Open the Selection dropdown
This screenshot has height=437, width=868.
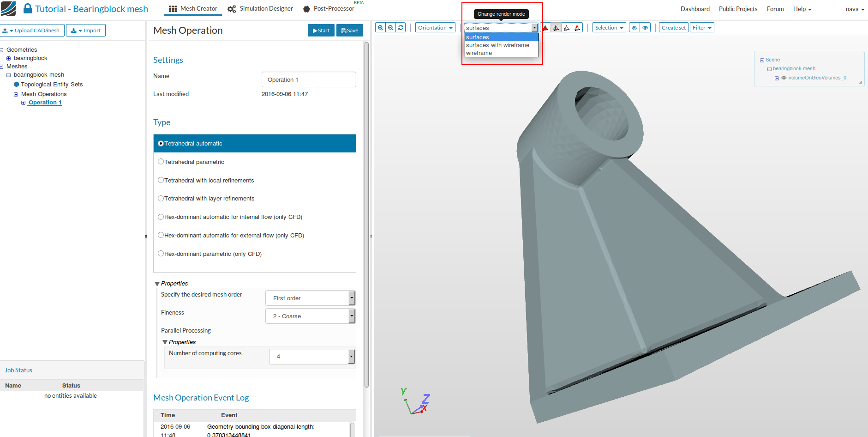click(x=609, y=28)
